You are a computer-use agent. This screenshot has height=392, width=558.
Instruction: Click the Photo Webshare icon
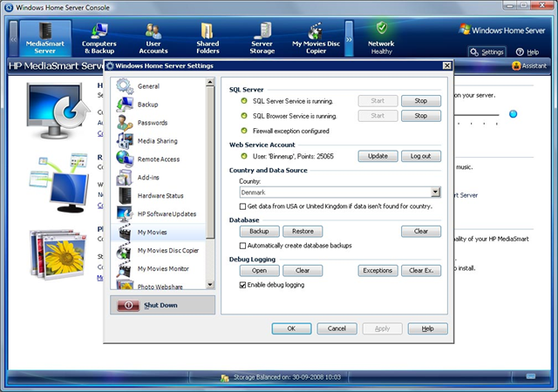pyautogui.click(x=125, y=285)
